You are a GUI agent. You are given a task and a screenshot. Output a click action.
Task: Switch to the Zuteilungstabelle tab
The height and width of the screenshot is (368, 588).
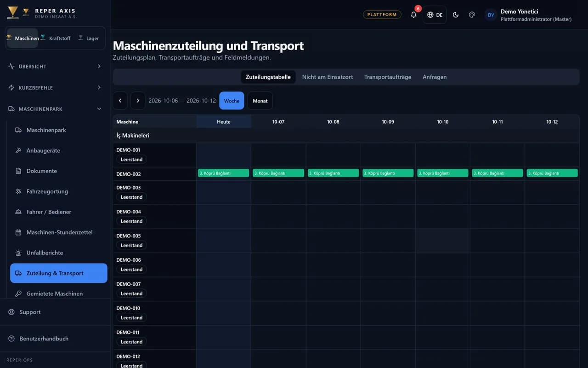point(268,77)
